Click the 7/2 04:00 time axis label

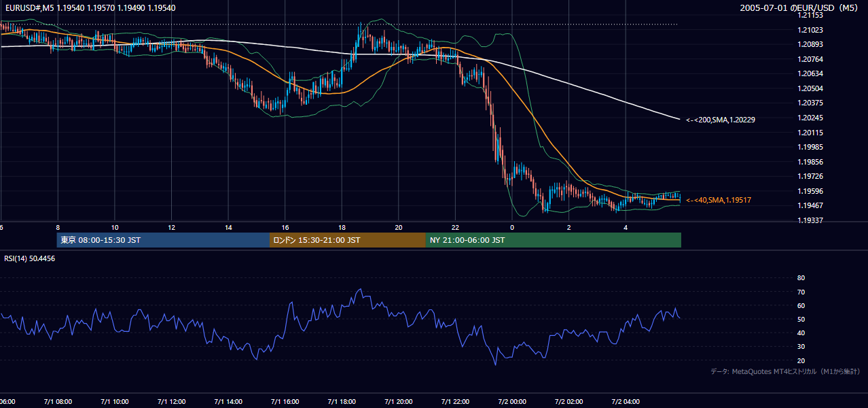pos(626,401)
